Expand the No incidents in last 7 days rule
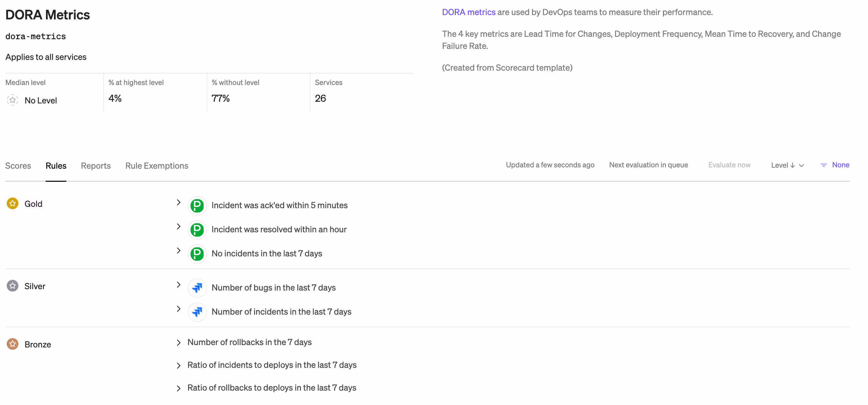Viewport: 868px width, 405px height. click(179, 251)
